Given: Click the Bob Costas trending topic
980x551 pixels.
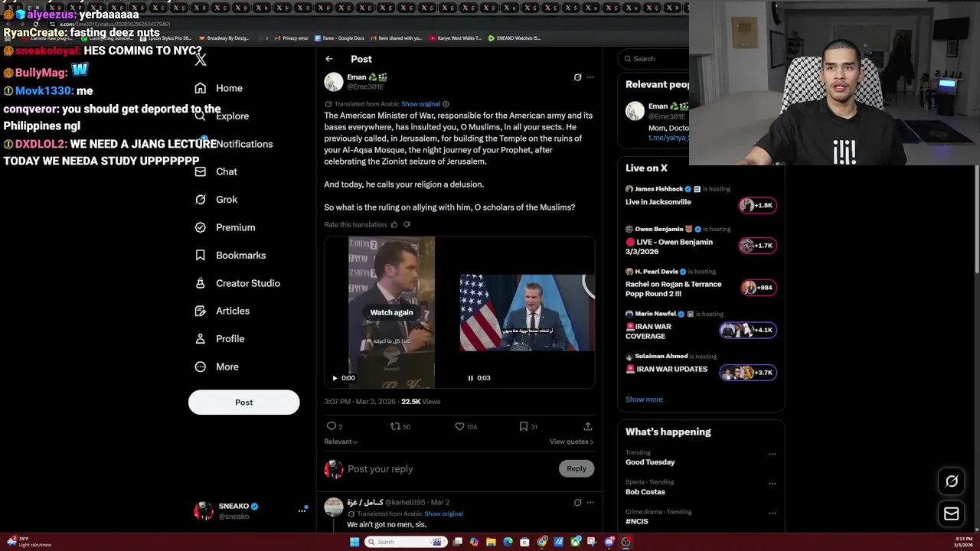Looking at the screenshot, I should pyautogui.click(x=645, y=492).
